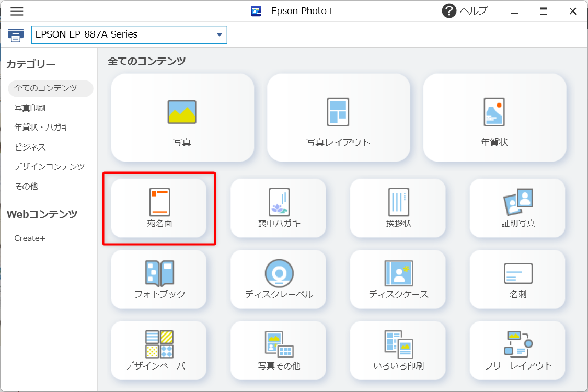Open the hamburger menu

[17, 11]
